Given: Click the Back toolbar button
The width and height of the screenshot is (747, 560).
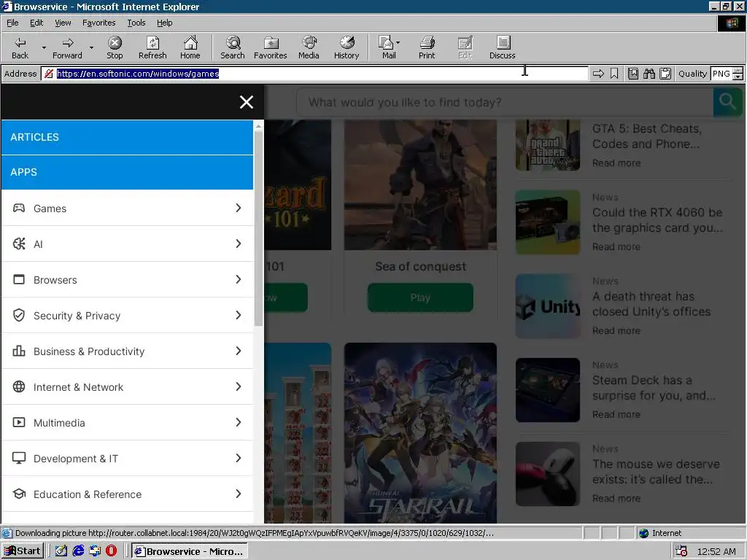Looking at the screenshot, I should pos(20,47).
